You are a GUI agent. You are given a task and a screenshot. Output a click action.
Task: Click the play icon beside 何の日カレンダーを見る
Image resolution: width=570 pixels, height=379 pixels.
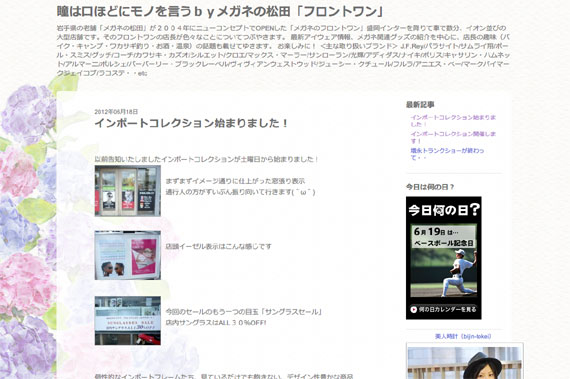(414, 310)
